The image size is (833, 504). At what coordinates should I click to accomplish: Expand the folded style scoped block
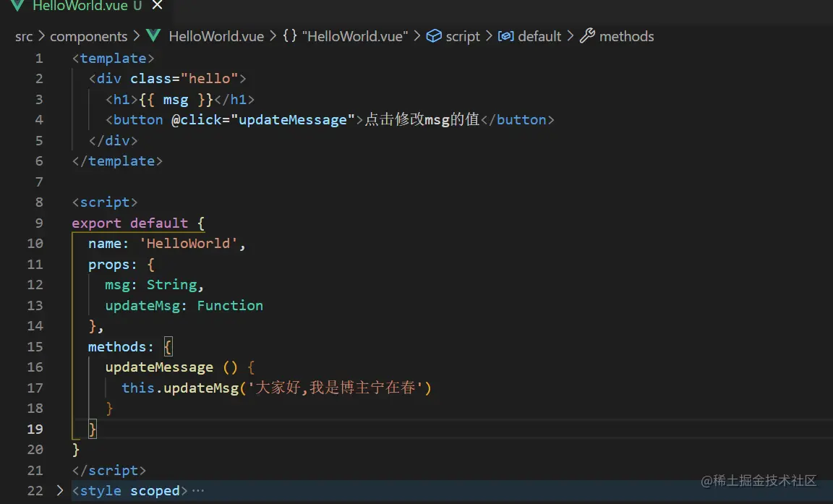[x=59, y=490]
